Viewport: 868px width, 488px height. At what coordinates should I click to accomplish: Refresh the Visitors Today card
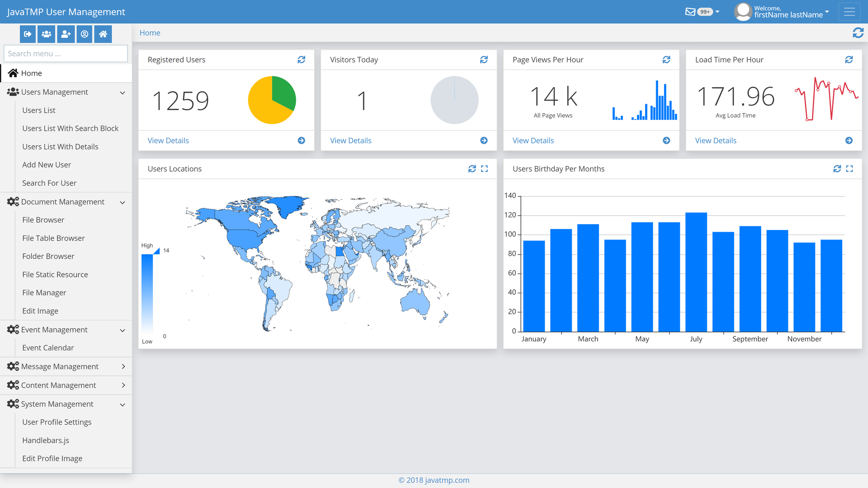484,60
